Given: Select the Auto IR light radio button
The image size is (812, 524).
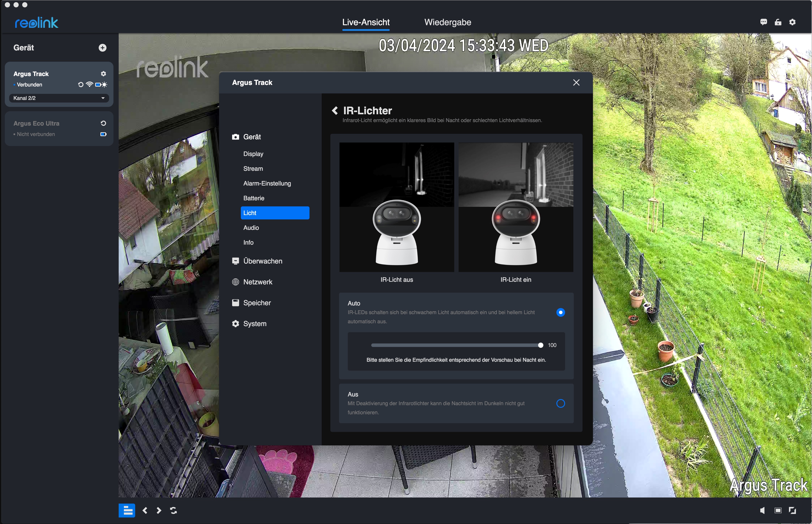Looking at the screenshot, I should 561,312.
